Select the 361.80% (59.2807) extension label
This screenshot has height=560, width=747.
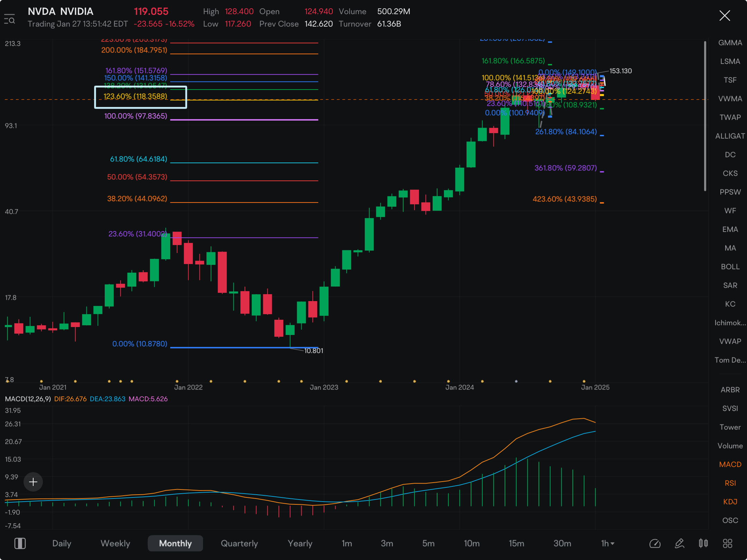pyautogui.click(x=566, y=168)
